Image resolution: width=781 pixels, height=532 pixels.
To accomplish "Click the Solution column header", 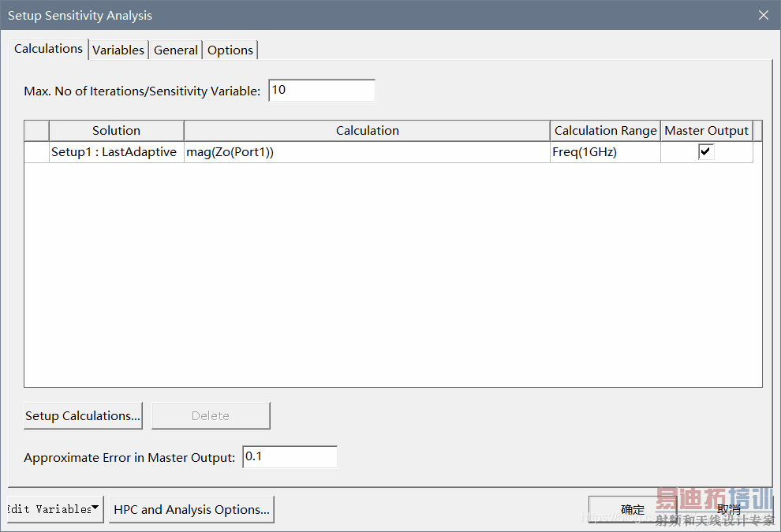I will point(116,131).
